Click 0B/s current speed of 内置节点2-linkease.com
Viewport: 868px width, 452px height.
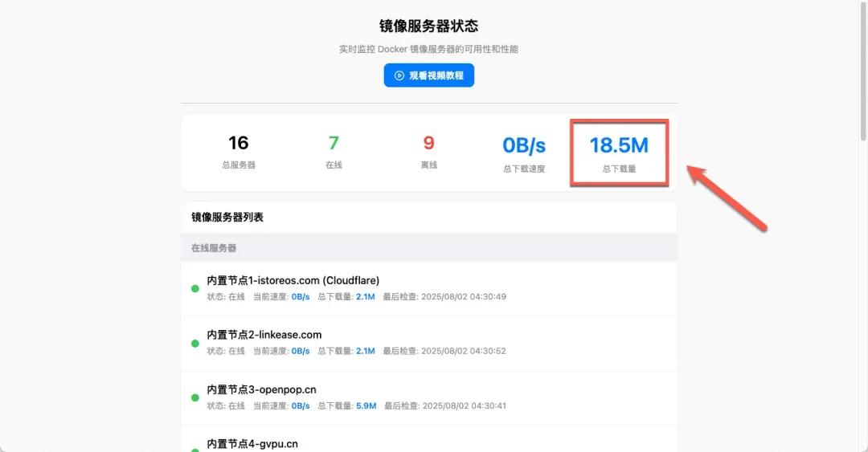301,351
